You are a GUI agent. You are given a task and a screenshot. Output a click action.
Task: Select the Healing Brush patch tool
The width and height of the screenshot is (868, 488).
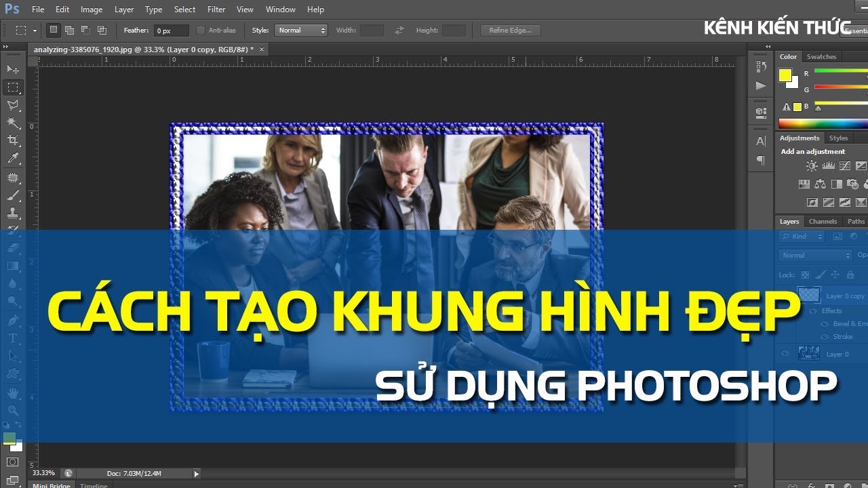13,178
